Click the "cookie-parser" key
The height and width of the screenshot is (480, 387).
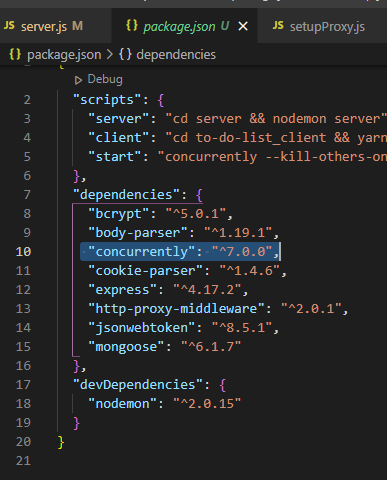(145, 271)
